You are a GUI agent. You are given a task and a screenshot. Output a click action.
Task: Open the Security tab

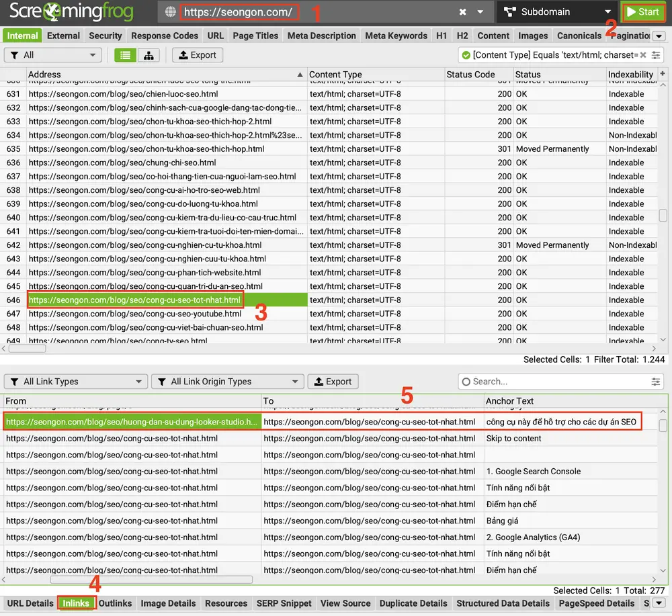pyautogui.click(x=106, y=36)
